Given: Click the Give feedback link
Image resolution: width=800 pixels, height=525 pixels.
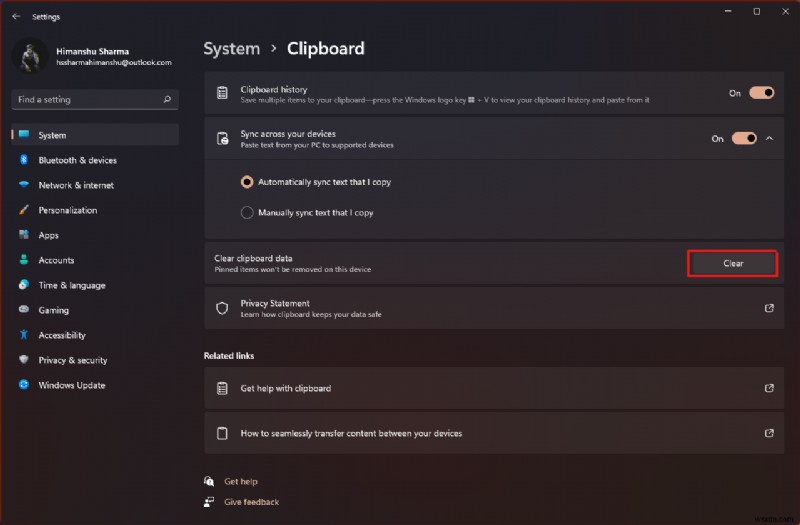Looking at the screenshot, I should (x=251, y=502).
